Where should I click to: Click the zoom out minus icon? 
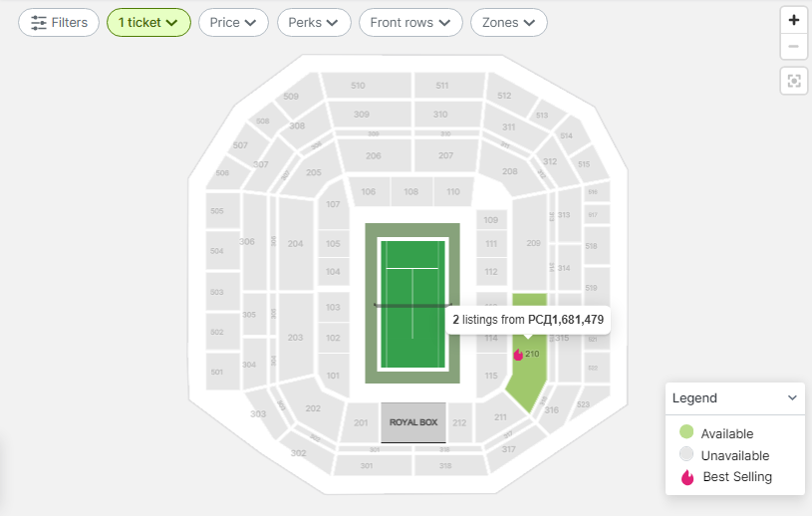(x=793, y=47)
